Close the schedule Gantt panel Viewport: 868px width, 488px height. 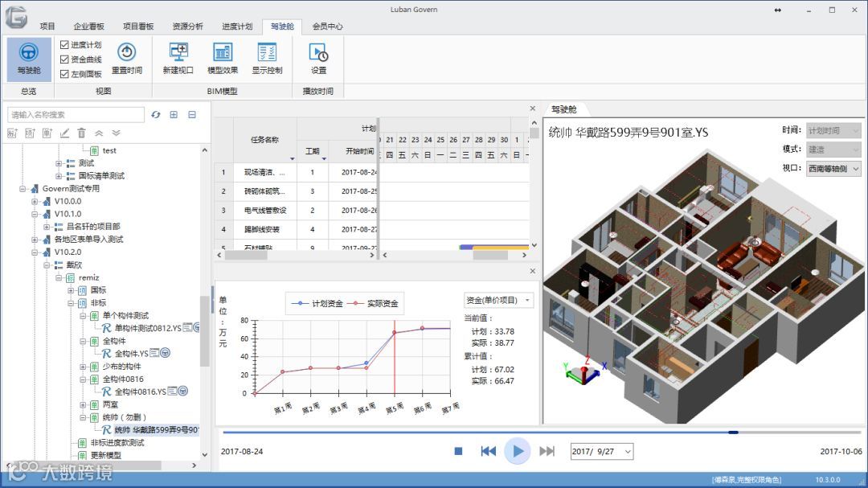[x=533, y=109]
